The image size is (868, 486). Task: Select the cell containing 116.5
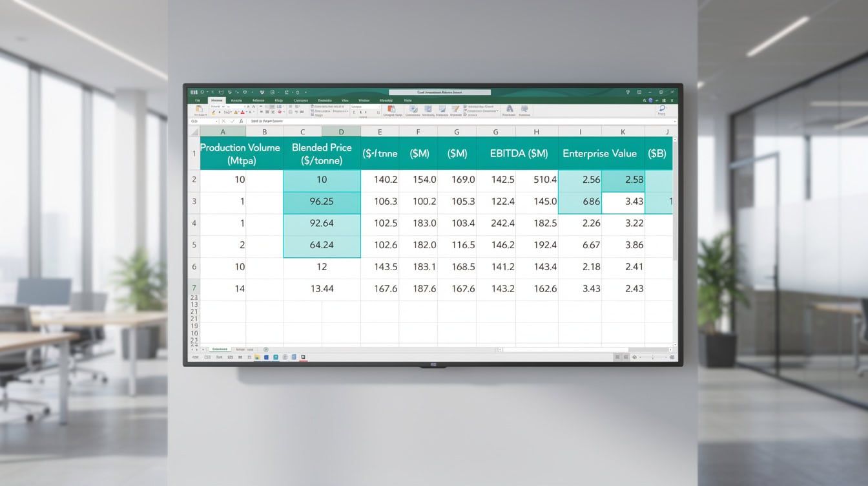(457, 245)
